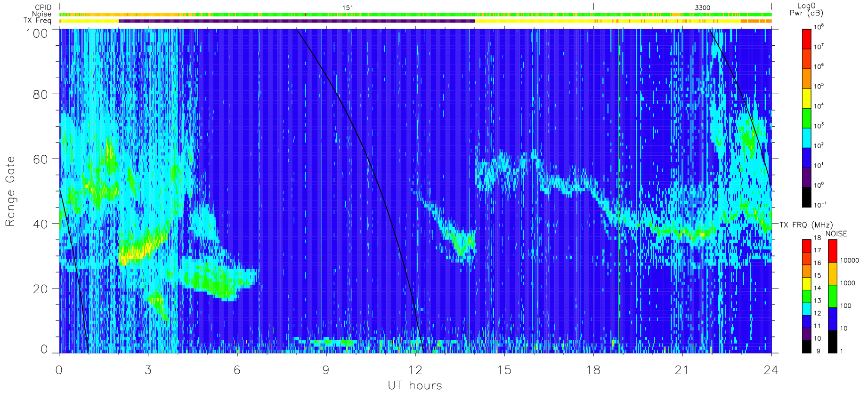
Task: Click the 'TX FRQ (MHz)' legend title
Action: click(806, 225)
